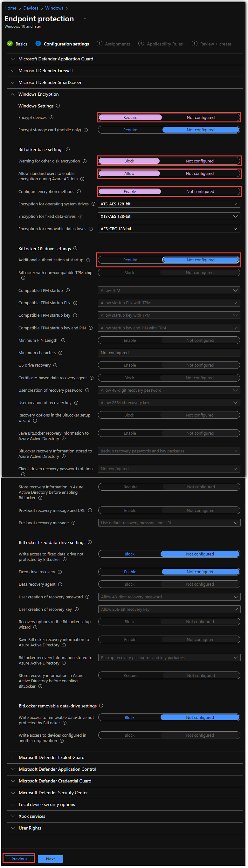This screenshot has width=248, height=868.
Task: Show info for Compatible TPM startup PIN
Action: click(x=75, y=303)
